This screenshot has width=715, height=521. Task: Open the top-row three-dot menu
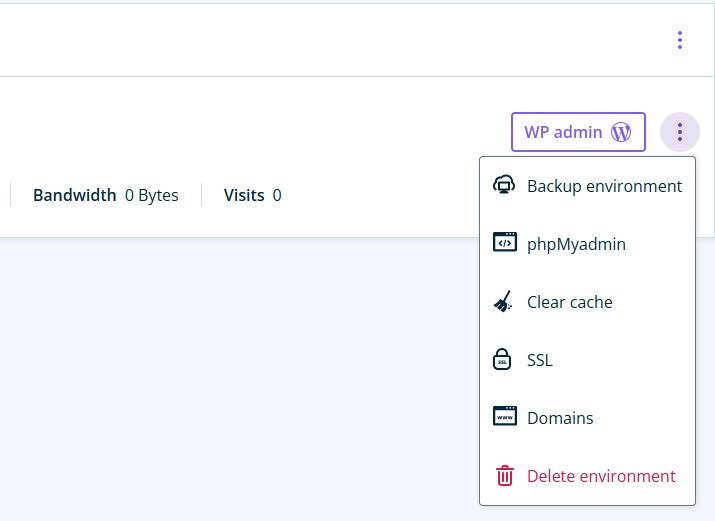(680, 40)
